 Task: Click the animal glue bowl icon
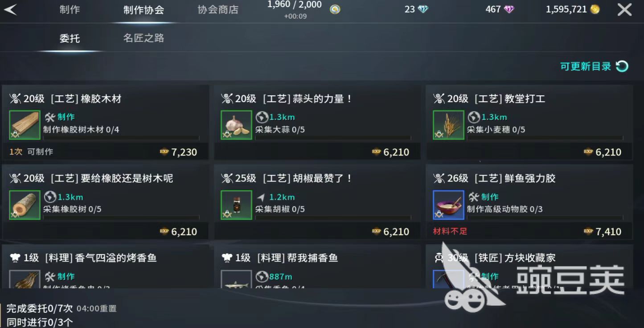[448, 205]
